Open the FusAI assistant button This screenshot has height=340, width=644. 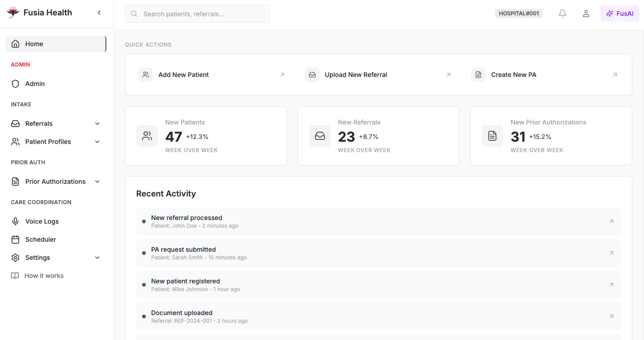pos(620,13)
